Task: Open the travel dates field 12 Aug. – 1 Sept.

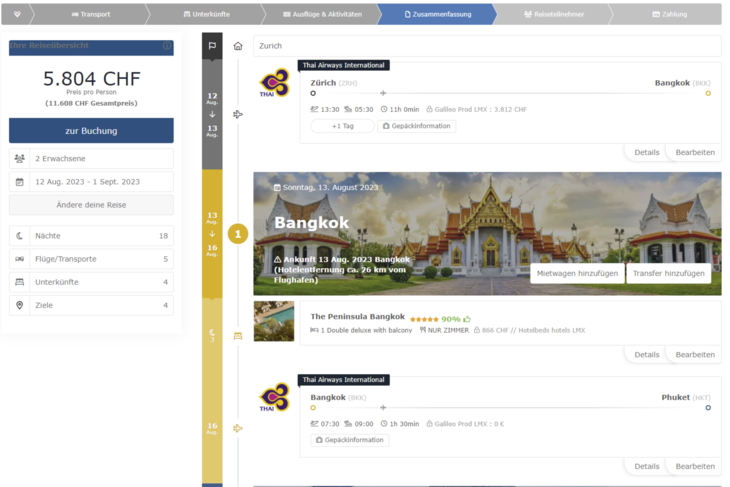Action: coord(91,182)
